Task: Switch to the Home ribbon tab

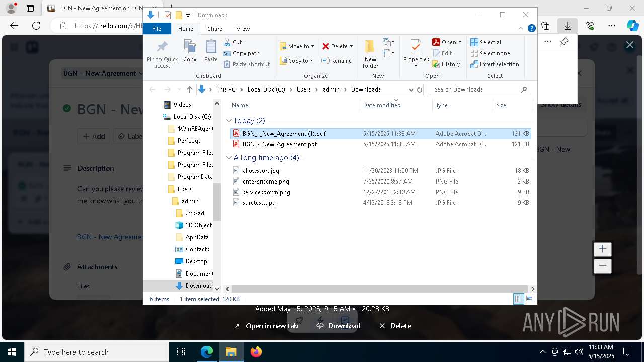Action: click(185, 29)
